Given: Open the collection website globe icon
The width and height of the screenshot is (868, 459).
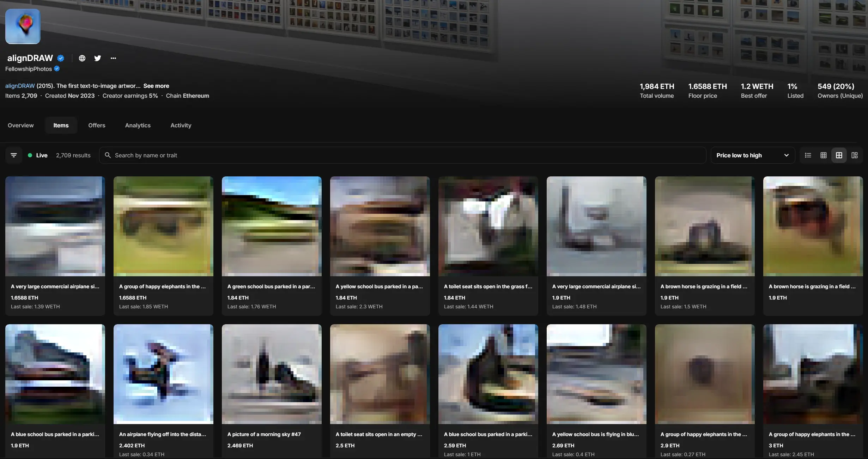Looking at the screenshot, I should click(x=82, y=58).
